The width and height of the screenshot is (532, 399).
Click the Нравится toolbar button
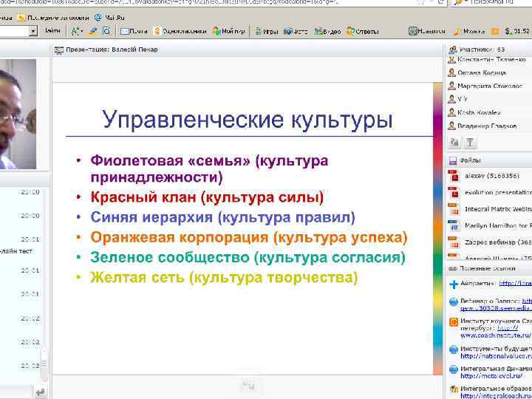427,32
